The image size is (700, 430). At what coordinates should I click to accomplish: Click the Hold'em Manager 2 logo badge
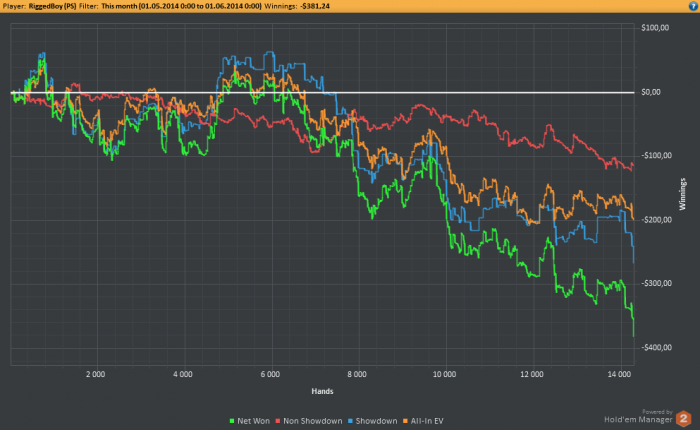pyautogui.click(x=683, y=418)
